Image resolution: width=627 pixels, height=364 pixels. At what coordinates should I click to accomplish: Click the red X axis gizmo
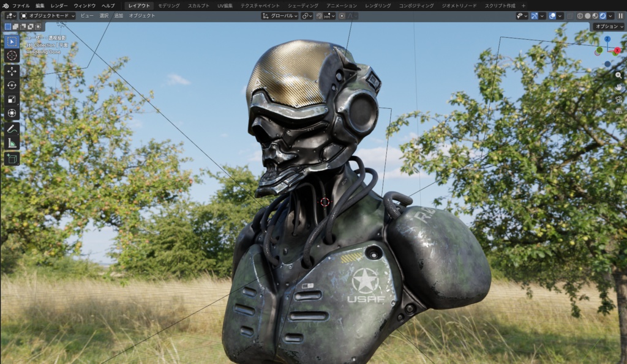617,50
